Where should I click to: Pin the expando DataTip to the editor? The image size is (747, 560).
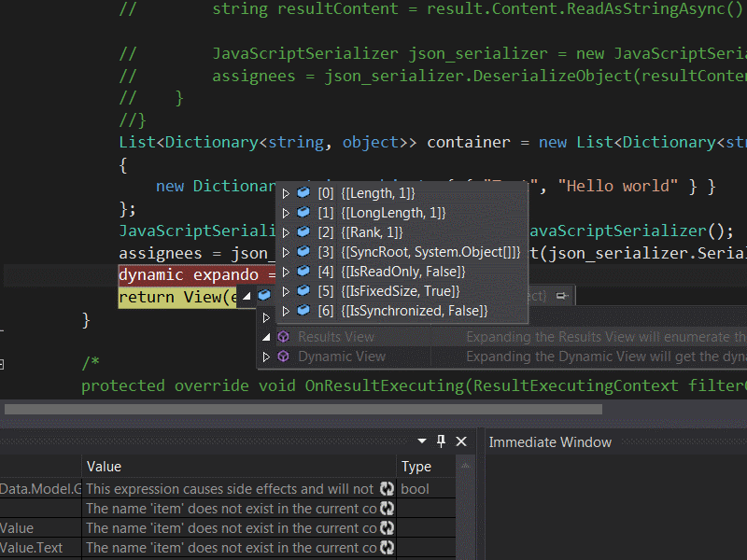[558, 294]
